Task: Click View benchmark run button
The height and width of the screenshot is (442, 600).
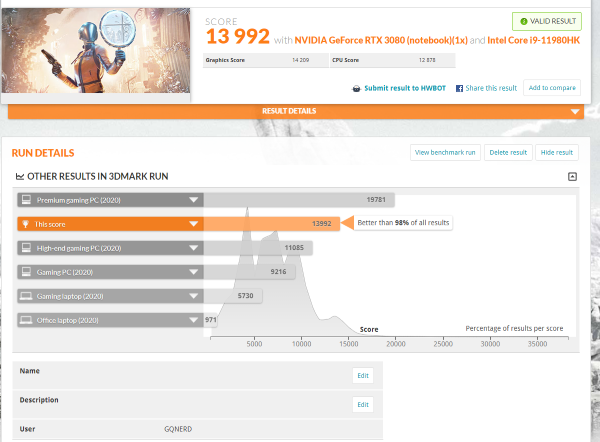Action: (445, 152)
